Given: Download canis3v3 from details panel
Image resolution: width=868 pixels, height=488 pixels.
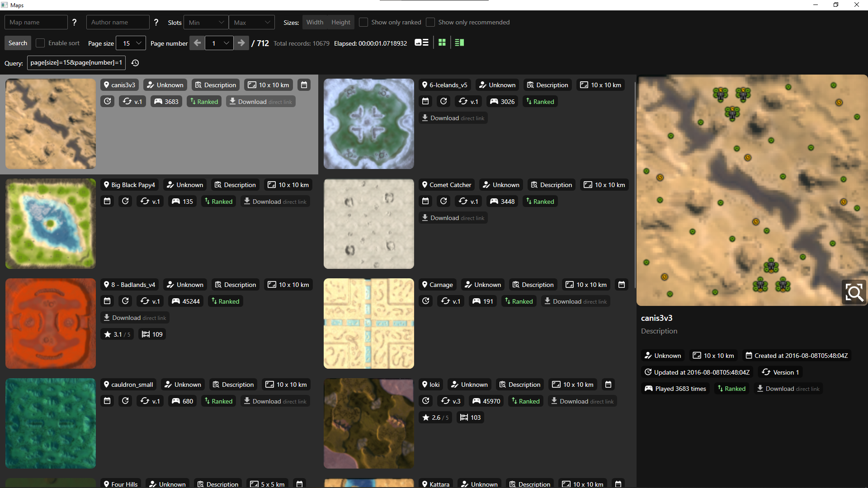Looking at the screenshot, I should coord(788,389).
